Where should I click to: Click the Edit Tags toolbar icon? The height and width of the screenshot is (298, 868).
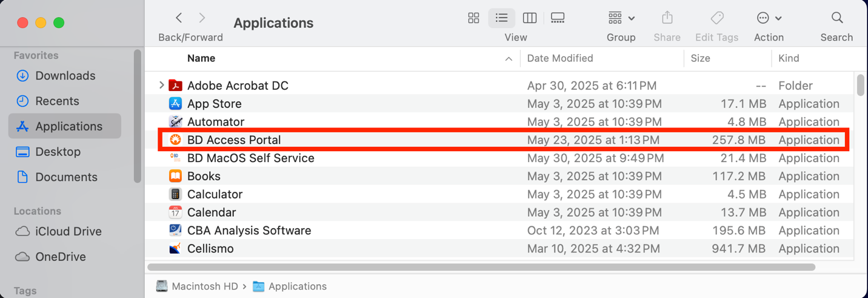click(716, 18)
